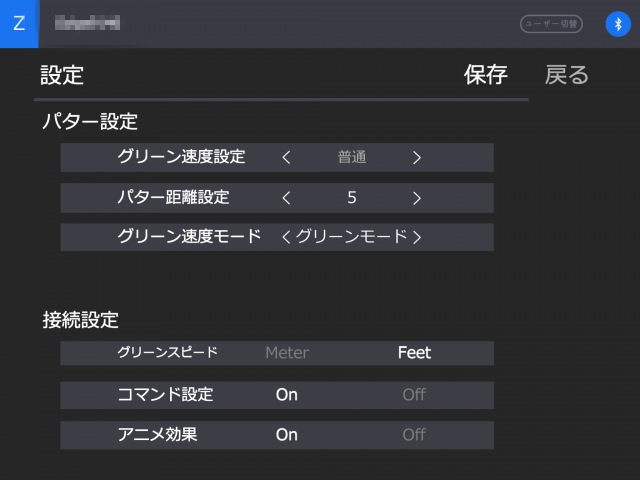The width and height of the screenshot is (640, 480).
Task: Disable anime effect with Off
Action: (x=414, y=435)
